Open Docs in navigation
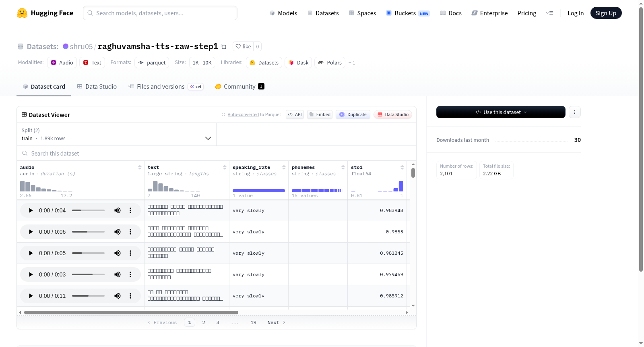The height and width of the screenshot is (347, 644). coord(450,13)
